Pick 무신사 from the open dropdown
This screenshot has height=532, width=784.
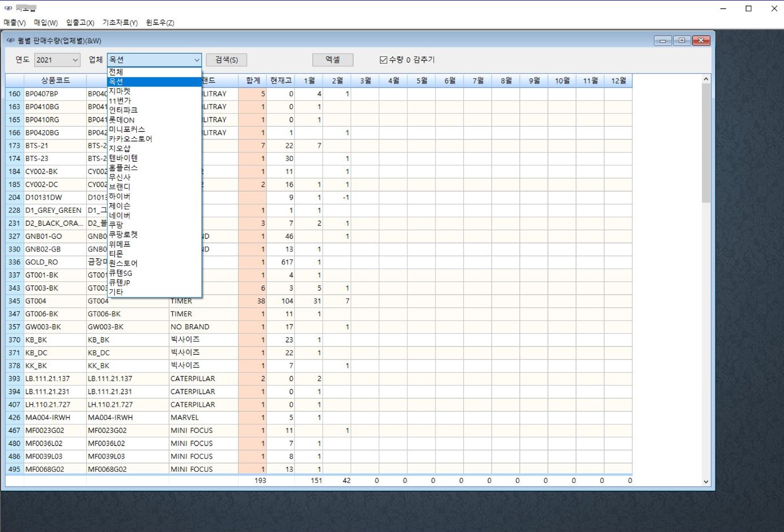120,177
